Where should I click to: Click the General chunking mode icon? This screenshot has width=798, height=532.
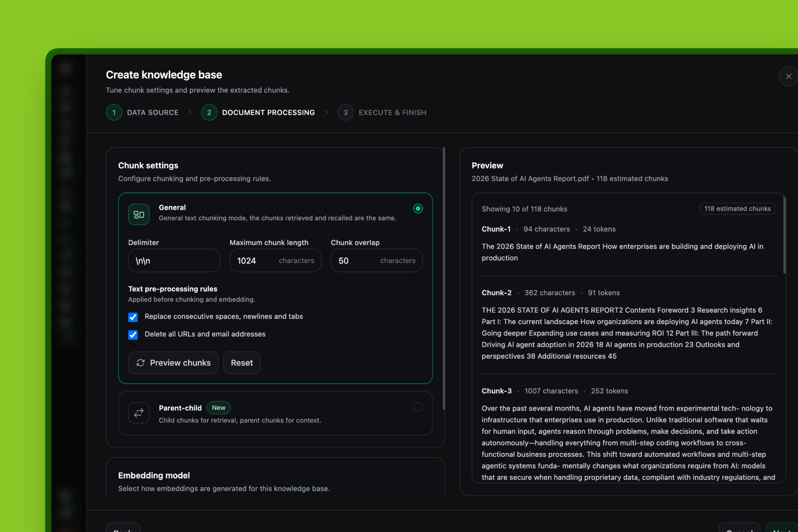(x=138, y=214)
